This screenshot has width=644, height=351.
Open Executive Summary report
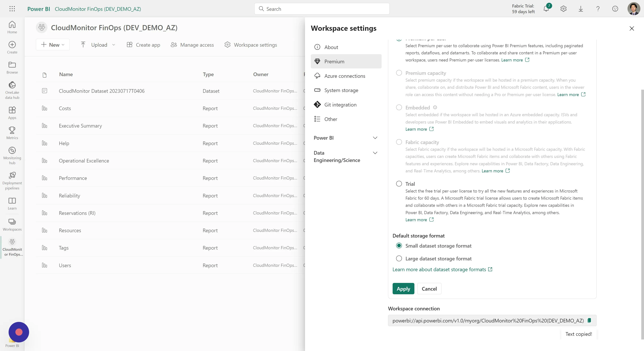[x=80, y=126]
